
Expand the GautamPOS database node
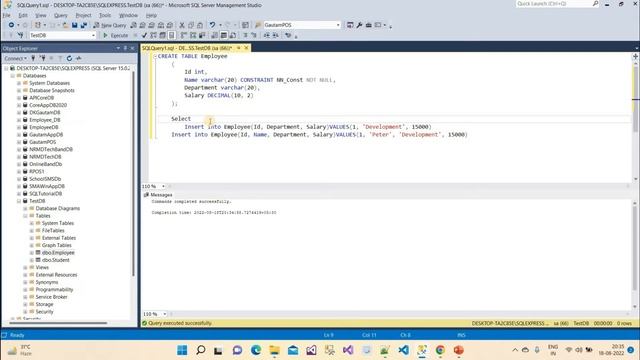click(x=19, y=142)
